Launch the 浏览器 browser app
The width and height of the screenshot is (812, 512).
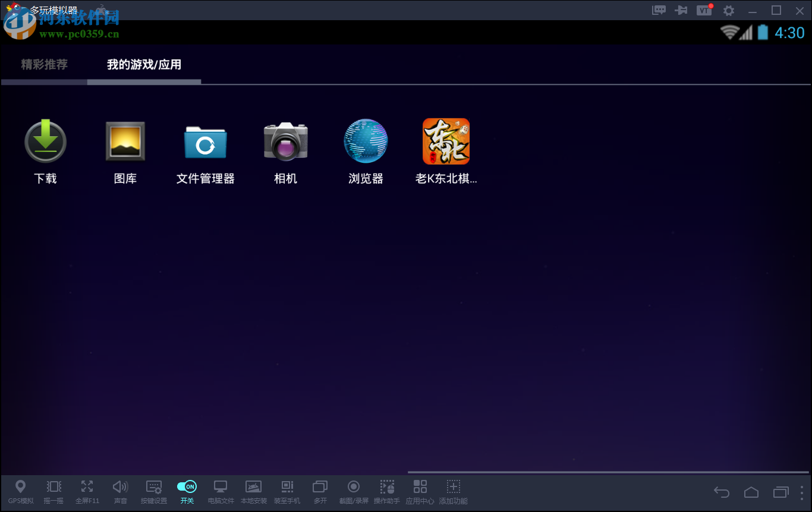point(365,141)
